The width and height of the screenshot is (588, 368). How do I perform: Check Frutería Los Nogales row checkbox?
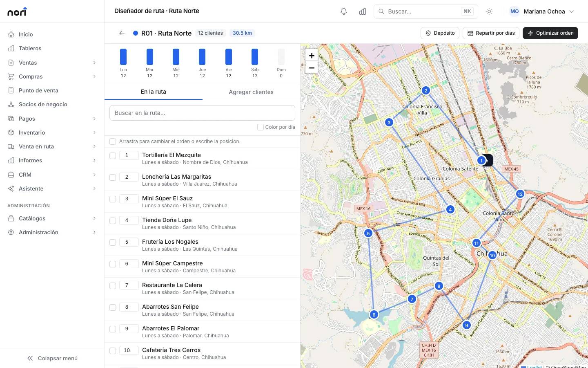[113, 242]
